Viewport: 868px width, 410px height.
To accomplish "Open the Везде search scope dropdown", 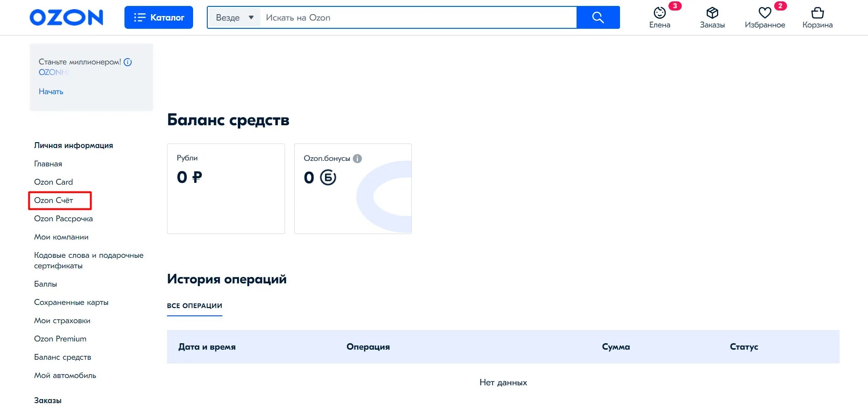I will click(x=235, y=17).
